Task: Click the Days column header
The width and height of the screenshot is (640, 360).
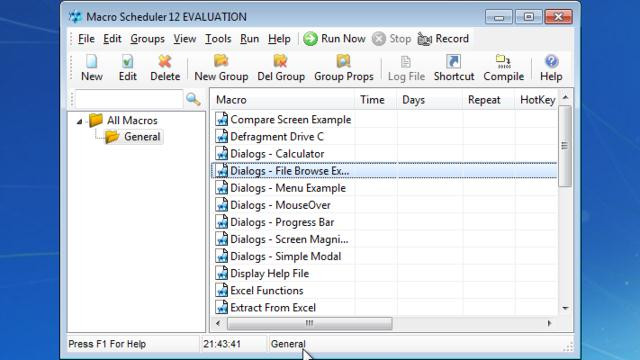Action: pos(429,100)
